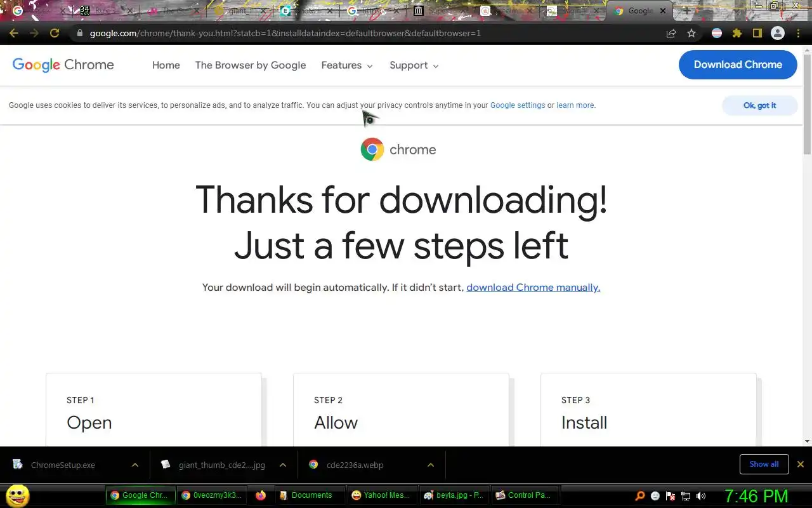The image size is (812, 508).
Task: Open options arrow for ChromeSetup.exe download
Action: (x=135, y=465)
